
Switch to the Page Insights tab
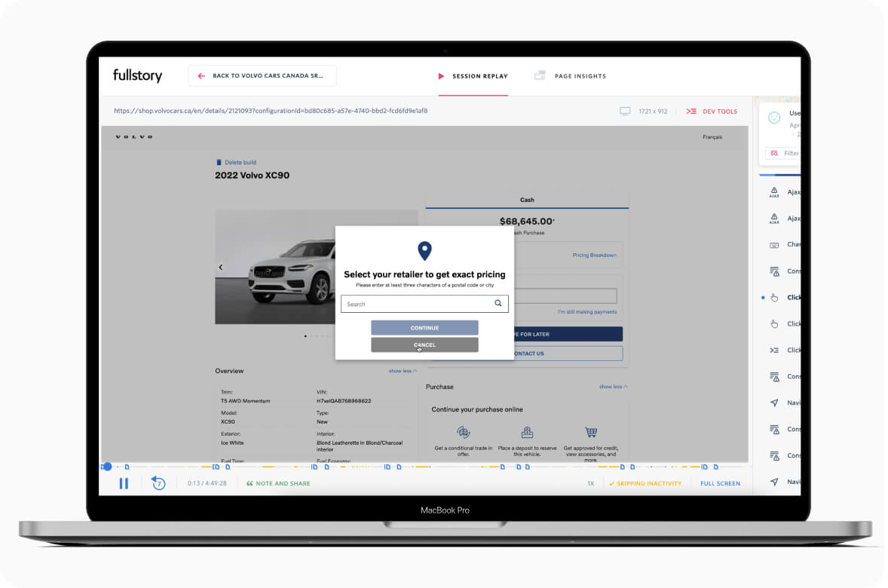571,76
